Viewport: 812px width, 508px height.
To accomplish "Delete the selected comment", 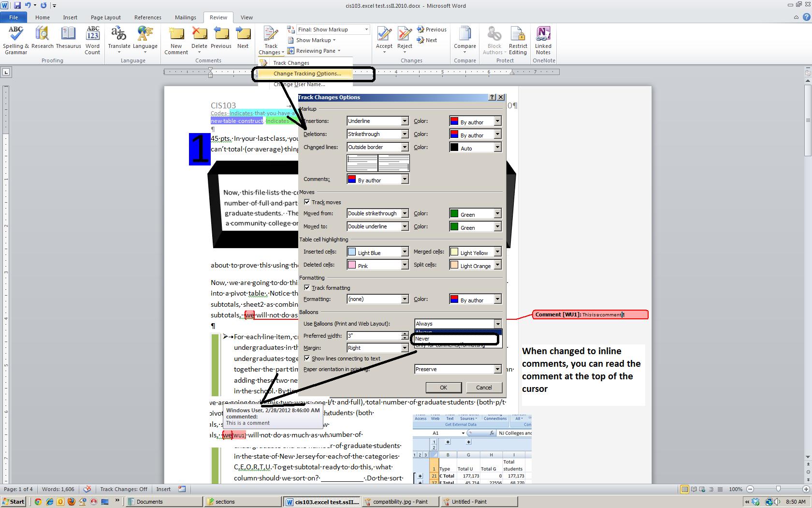I will pos(199,40).
